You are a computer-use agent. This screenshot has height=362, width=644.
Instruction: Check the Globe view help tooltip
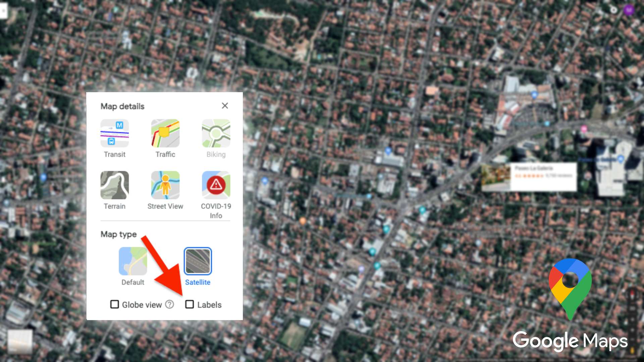(169, 304)
